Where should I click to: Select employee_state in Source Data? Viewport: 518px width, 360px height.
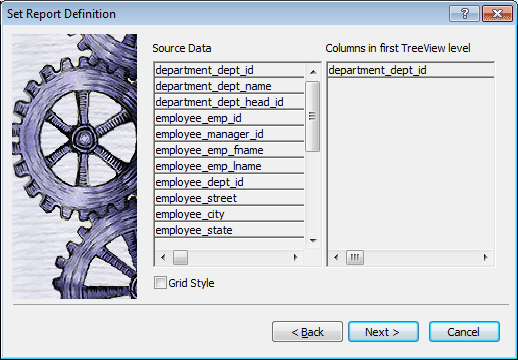[x=229, y=230]
